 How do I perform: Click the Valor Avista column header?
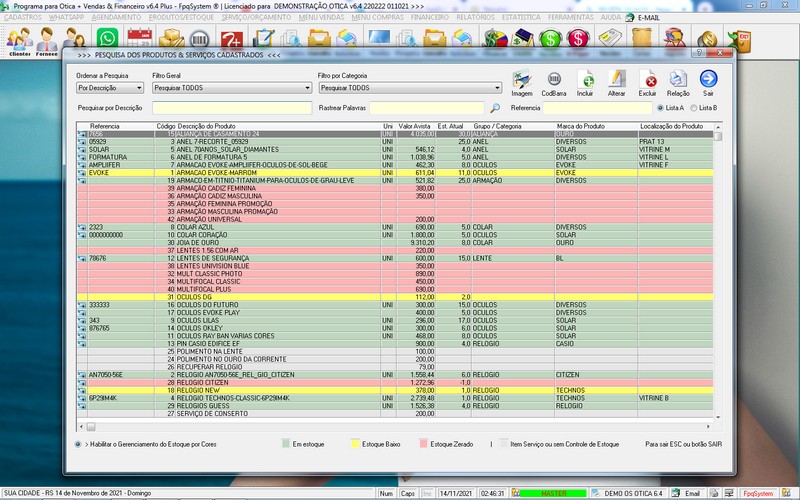[x=414, y=126]
